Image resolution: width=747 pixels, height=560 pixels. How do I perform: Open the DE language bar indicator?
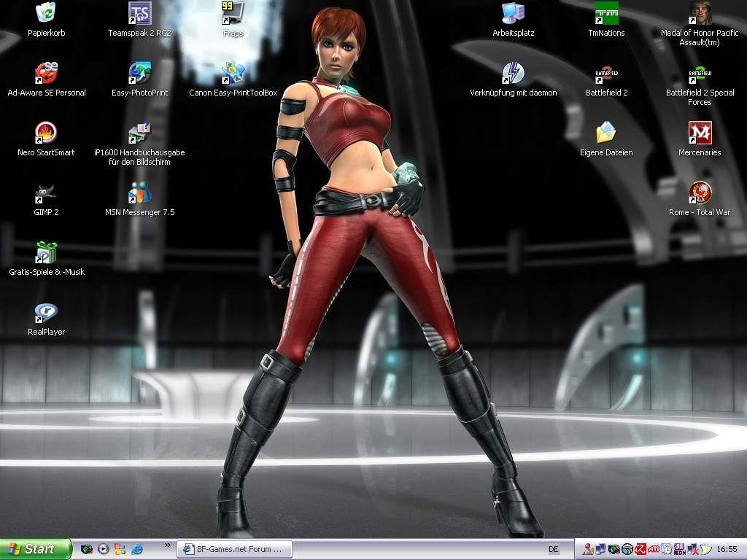[553, 549]
